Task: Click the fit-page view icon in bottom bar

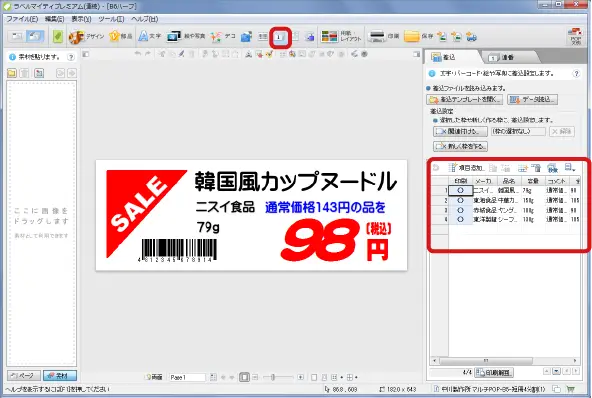Action: tap(244, 377)
